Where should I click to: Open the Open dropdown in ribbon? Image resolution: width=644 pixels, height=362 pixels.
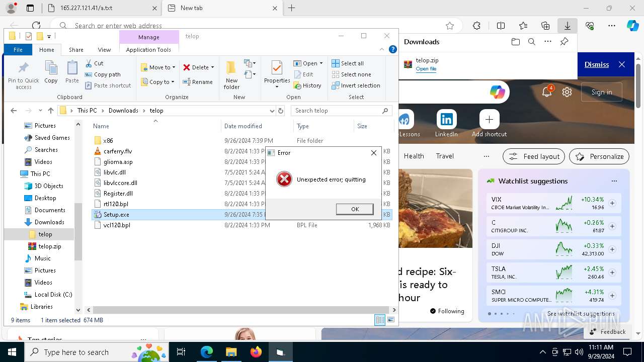(x=308, y=63)
